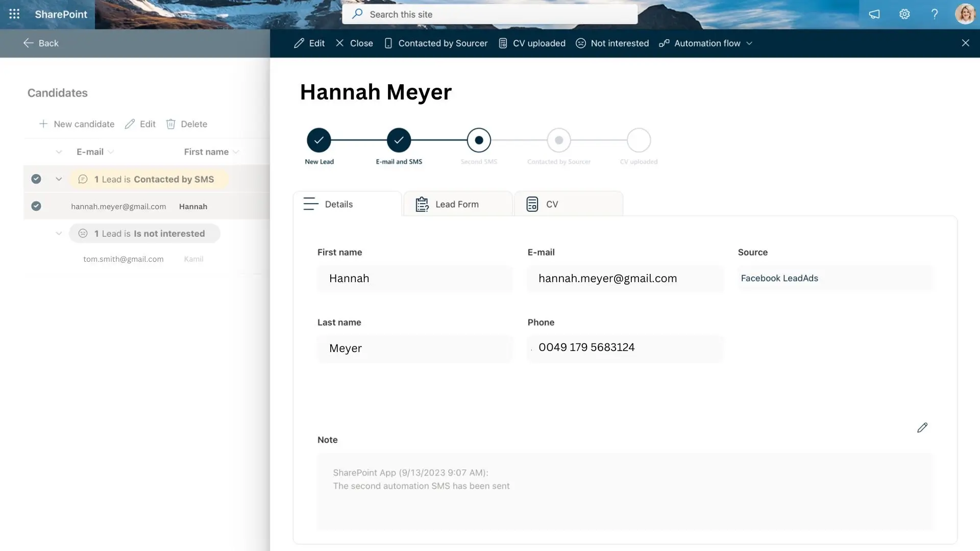
Task: Mark candidate as Contacted by Sourcer
Action: pos(435,43)
